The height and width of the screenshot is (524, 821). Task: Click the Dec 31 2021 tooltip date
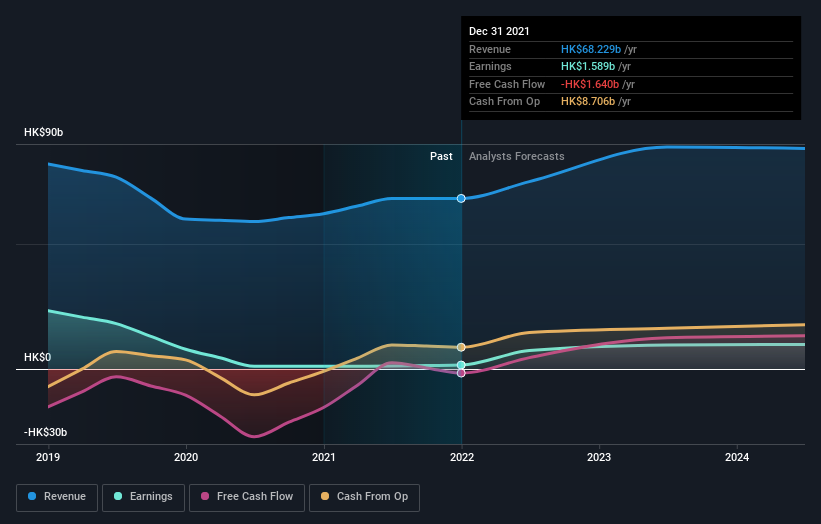click(x=499, y=31)
